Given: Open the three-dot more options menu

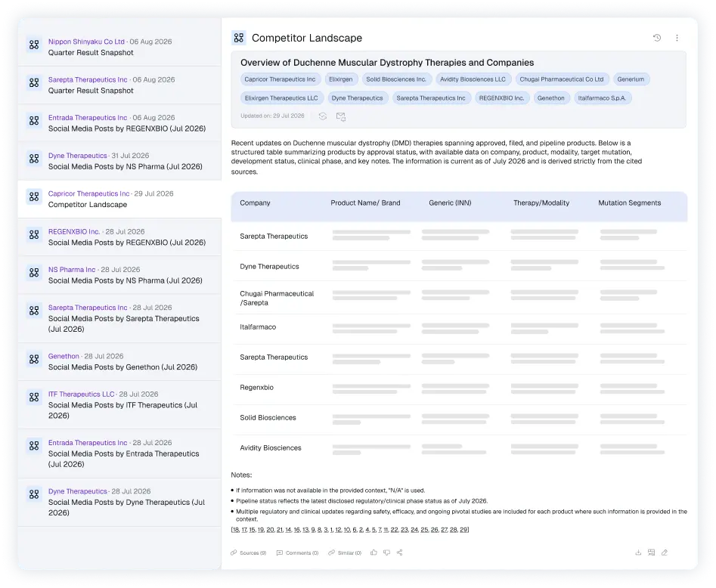Looking at the screenshot, I should [677, 38].
